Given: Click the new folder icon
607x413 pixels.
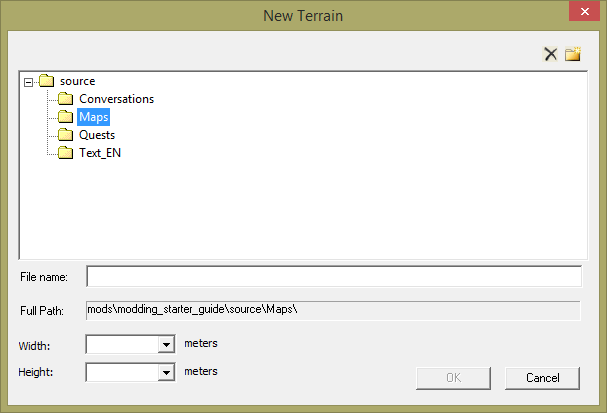Looking at the screenshot, I should (573, 54).
